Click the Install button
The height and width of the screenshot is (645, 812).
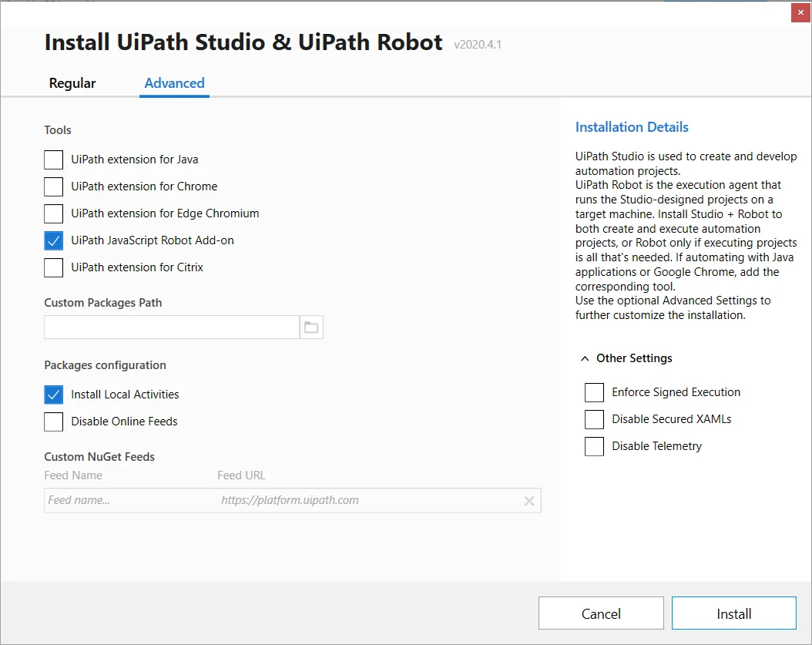coord(733,613)
